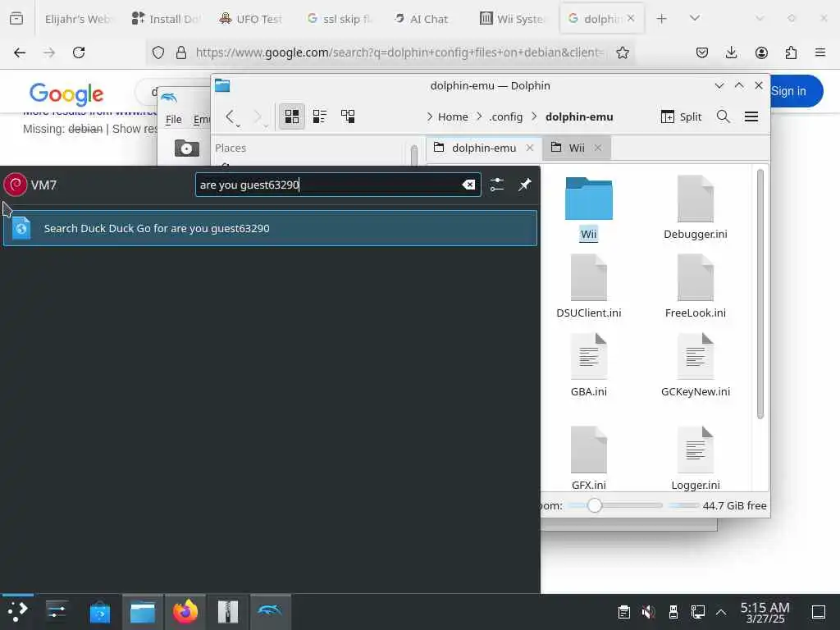This screenshot has width=840, height=630.
Task: Select the Debugger.ini file icon
Action: [695, 199]
